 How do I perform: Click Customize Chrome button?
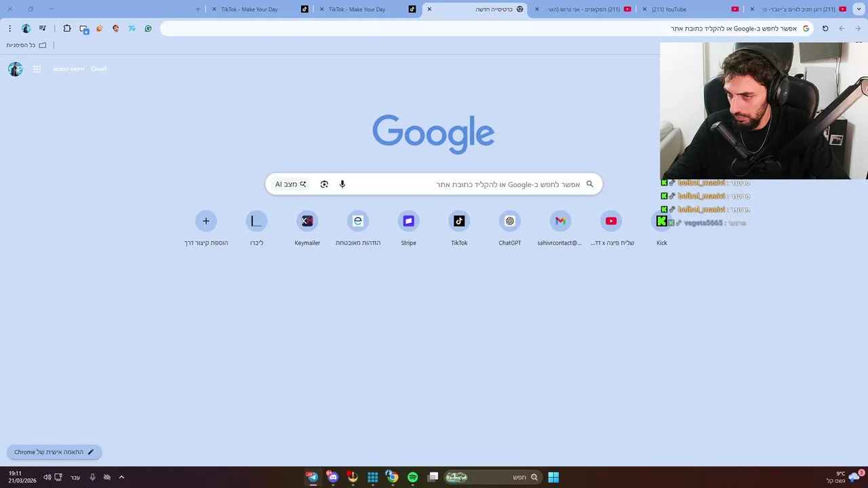coord(54,452)
